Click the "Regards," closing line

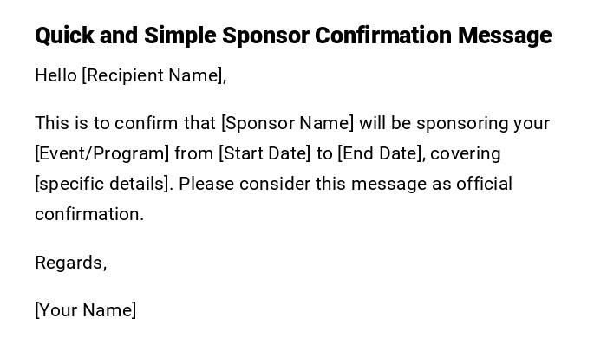point(70,263)
